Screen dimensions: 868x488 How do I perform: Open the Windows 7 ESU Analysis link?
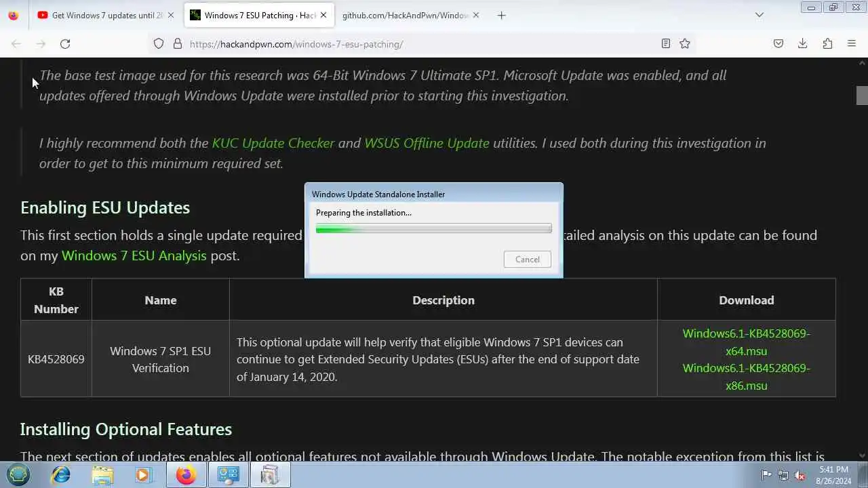coord(134,256)
